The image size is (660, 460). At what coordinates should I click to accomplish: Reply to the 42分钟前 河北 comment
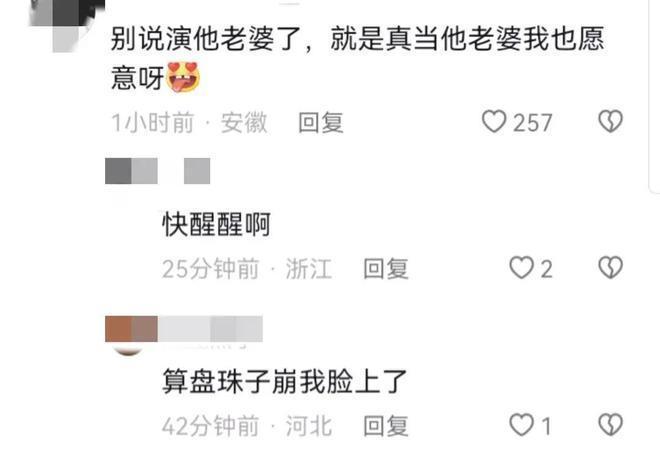tap(386, 426)
